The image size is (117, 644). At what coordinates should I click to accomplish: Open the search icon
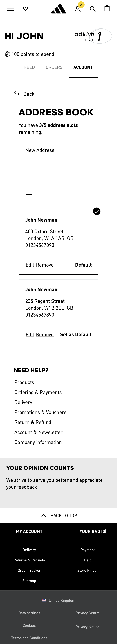(x=92, y=9)
